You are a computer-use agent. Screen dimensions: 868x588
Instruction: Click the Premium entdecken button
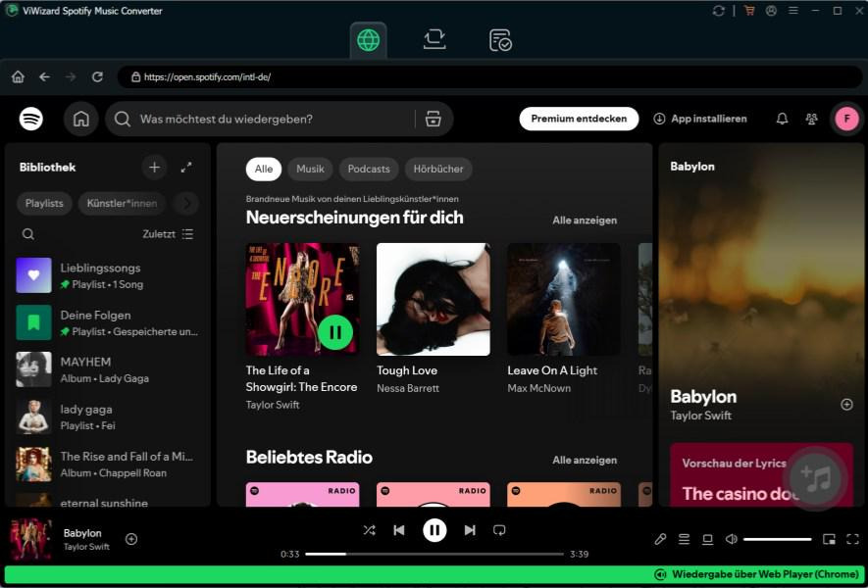coord(579,119)
